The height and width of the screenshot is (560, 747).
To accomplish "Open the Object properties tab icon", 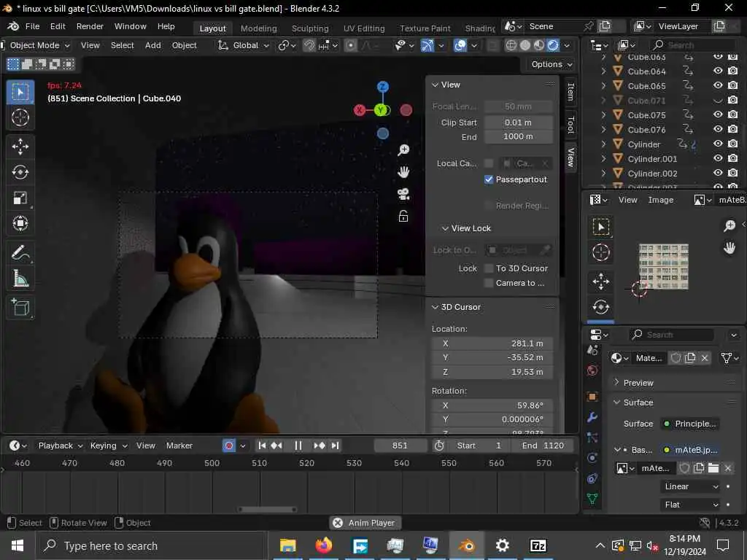I will [x=592, y=396].
